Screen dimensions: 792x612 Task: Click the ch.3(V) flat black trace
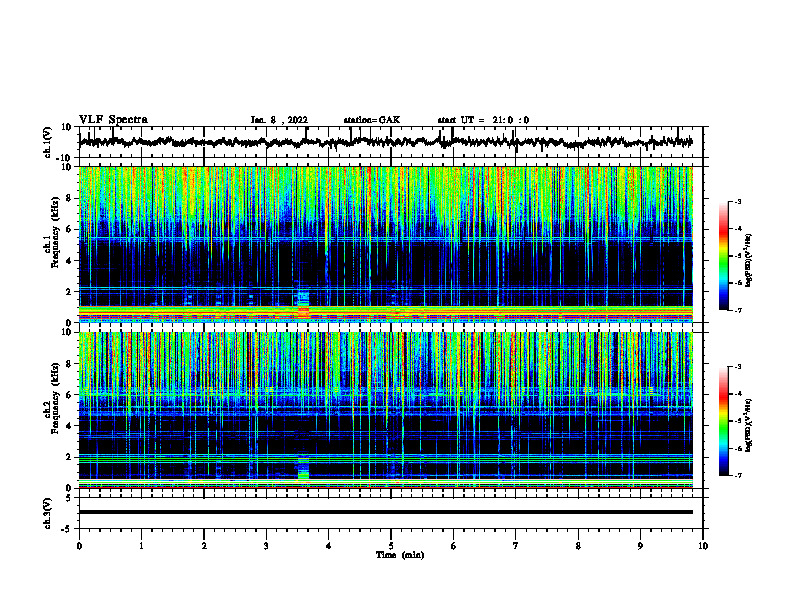pyautogui.click(x=385, y=512)
